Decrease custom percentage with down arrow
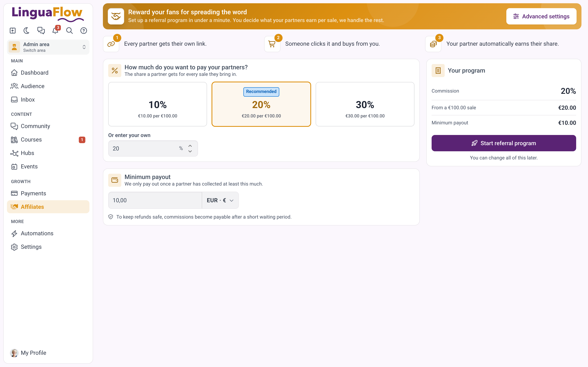Image resolution: width=588 pixels, height=367 pixels. click(190, 151)
